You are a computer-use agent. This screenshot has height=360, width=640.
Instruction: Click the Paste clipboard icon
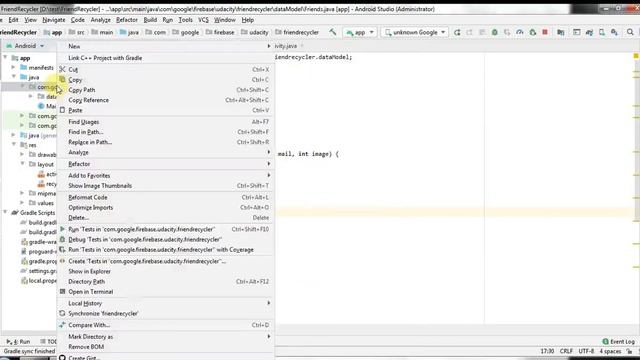tap(62, 110)
